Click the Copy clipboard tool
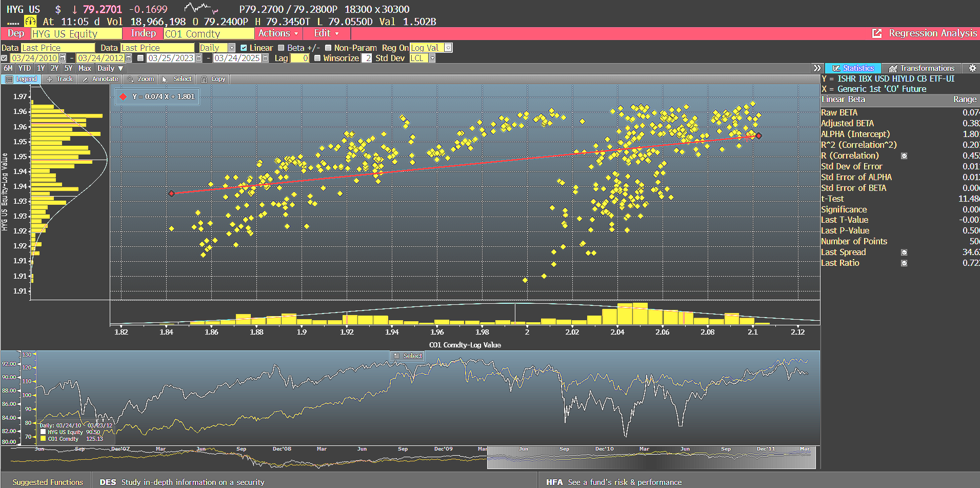 [213, 79]
